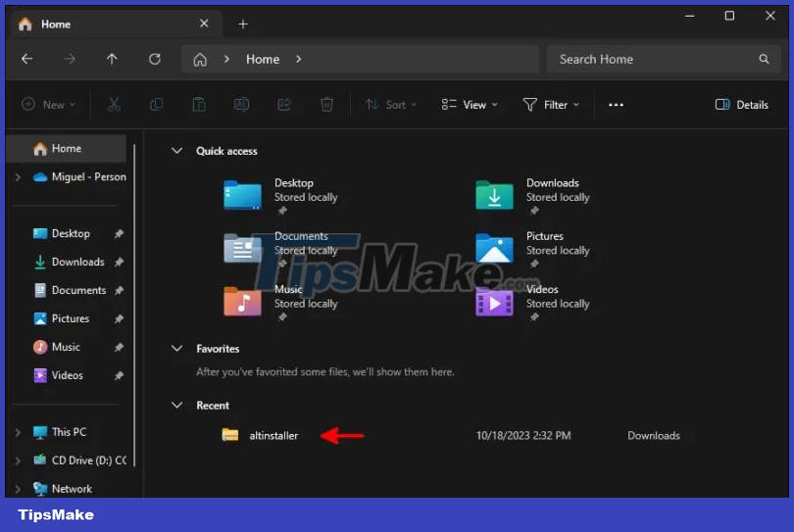Click the Copy toolbar icon
The height and width of the screenshot is (532, 794).
click(x=157, y=105)
